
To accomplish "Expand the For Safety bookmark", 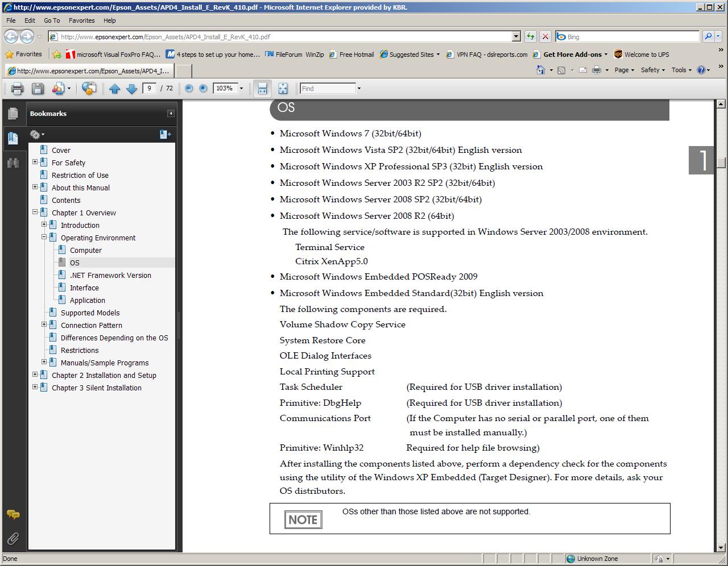I will coord(35,162).
